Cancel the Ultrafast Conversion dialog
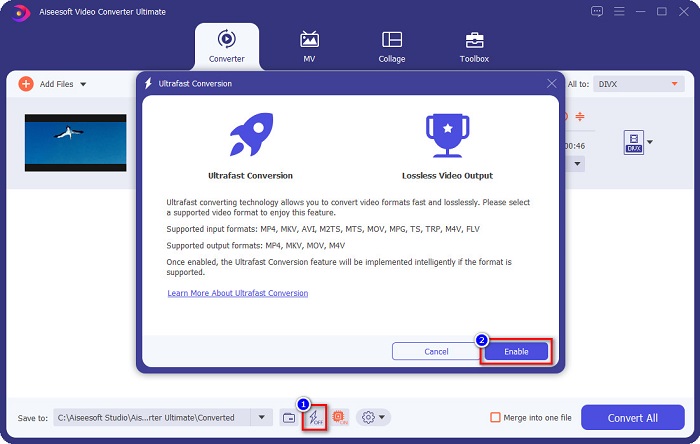700x444 pixels. pos(436,352)
